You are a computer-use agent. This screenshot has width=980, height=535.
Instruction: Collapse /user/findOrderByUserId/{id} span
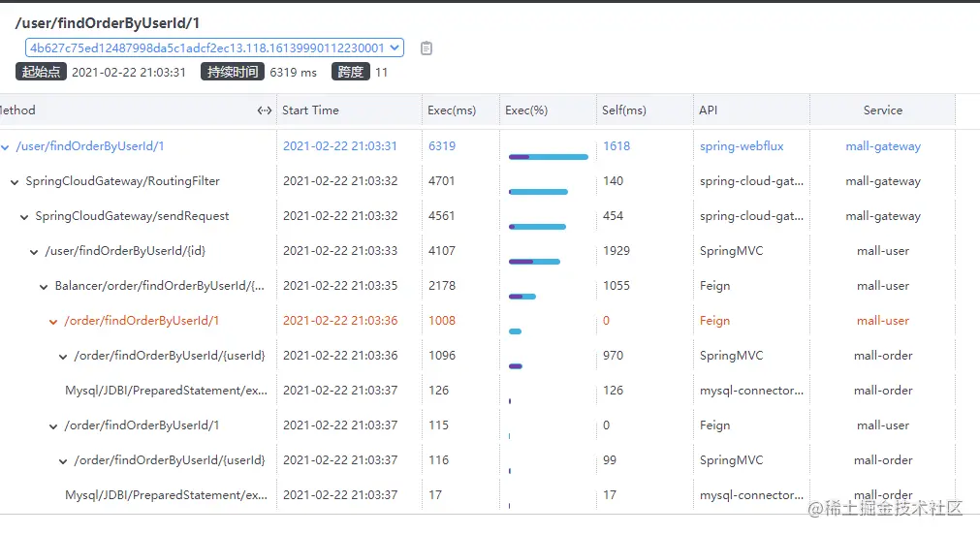(34, 252)
